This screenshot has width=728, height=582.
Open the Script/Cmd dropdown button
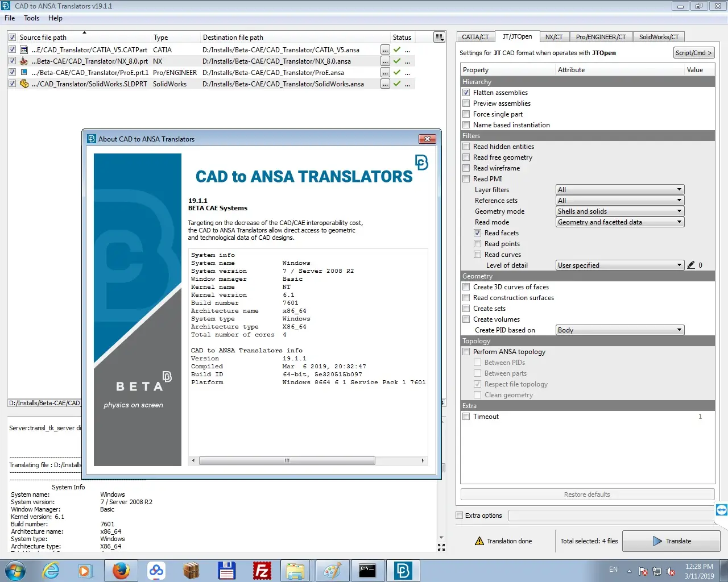click(x=693, y=53)
